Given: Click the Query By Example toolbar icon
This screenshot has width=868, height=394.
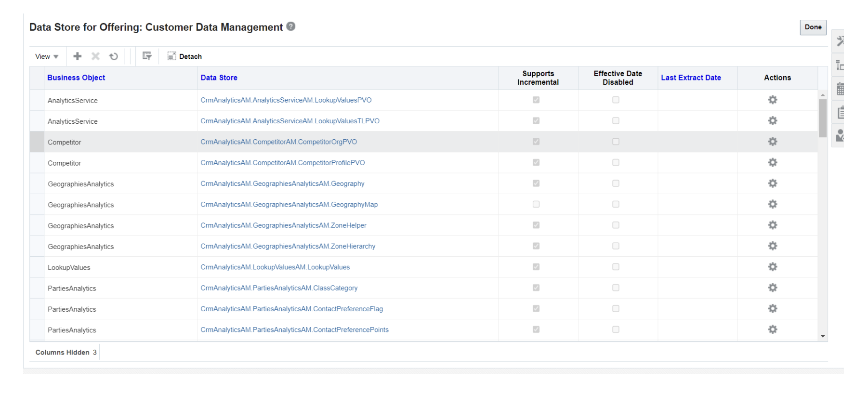Looking at the screenshot, I should tap(147, 56).
